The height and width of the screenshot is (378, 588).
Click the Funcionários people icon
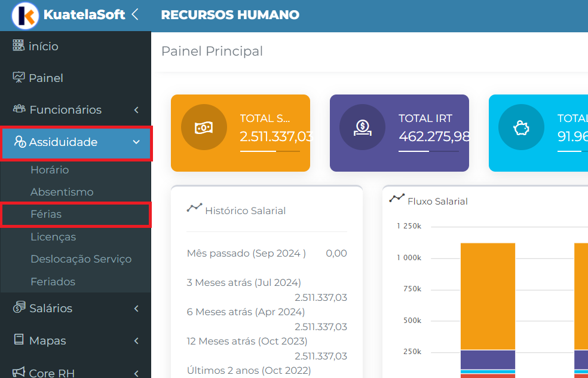(x=19, y=109)
